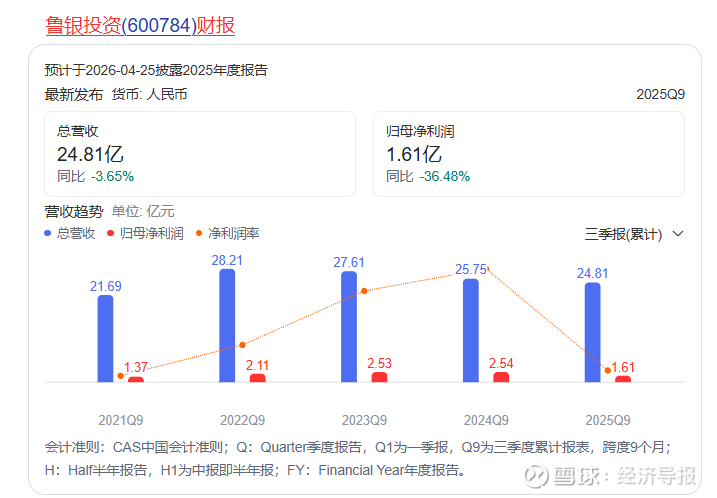Click the 2023Q9 axis label
The width and height of the screenshot is (717, 498).
coord(364,420)
